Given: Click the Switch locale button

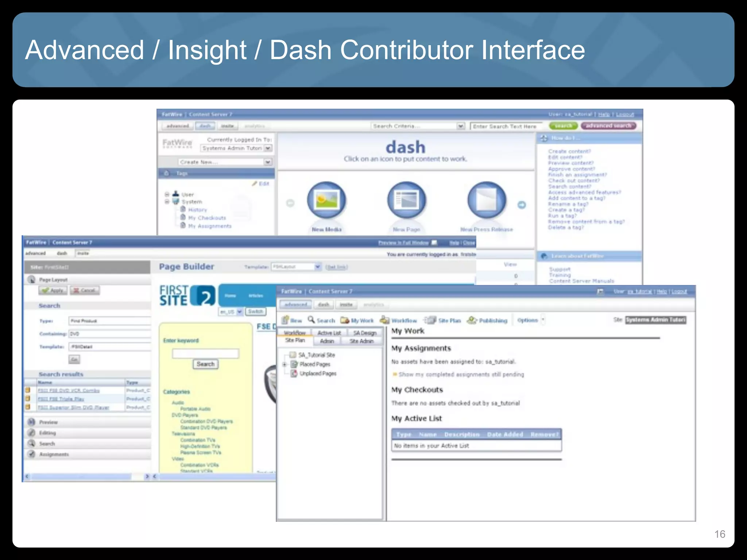Looking at the screenshot, I should click(256, 311).
